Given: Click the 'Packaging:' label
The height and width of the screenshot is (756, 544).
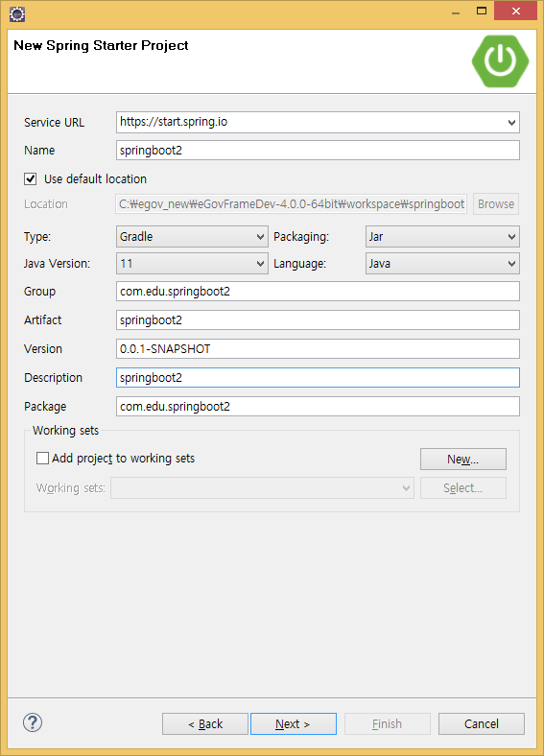Looking at the screenshot, I should click(x=301, y=237).
